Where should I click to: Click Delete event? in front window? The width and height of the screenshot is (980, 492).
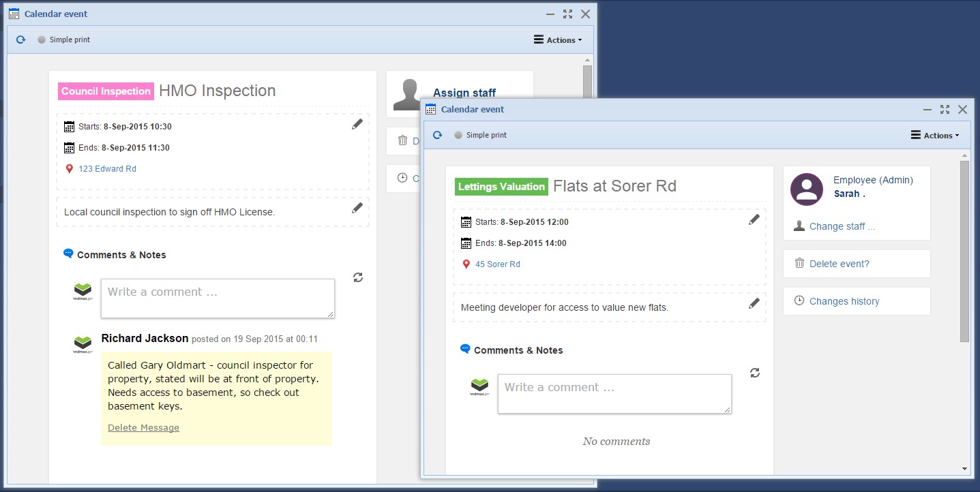(839, 264)
